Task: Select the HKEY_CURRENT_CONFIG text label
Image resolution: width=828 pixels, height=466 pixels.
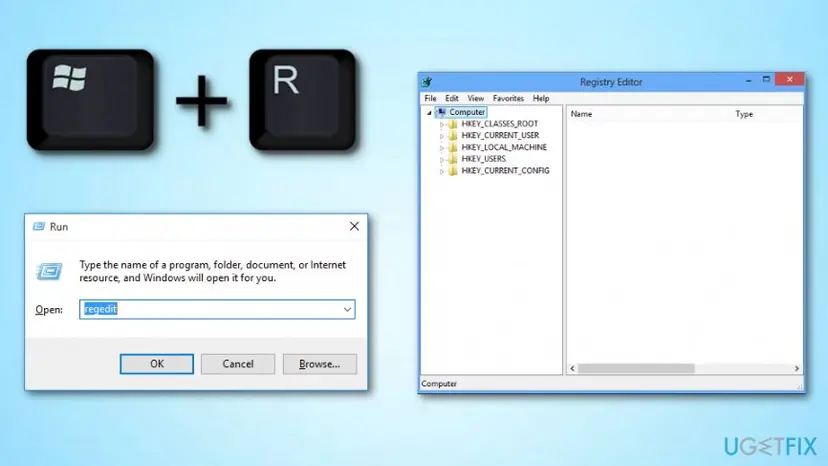Action: (505, 171)
